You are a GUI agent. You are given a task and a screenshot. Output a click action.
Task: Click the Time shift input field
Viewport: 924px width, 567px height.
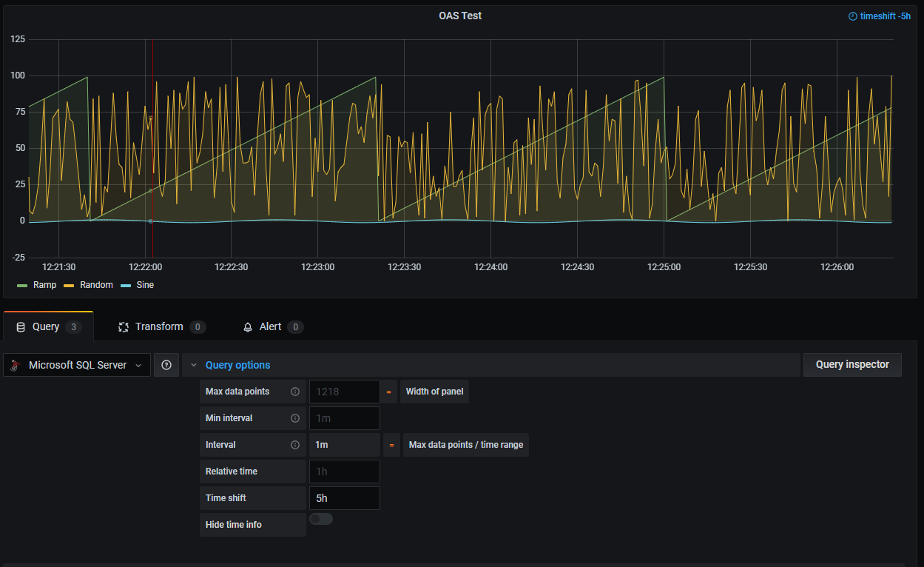point(344,497)
